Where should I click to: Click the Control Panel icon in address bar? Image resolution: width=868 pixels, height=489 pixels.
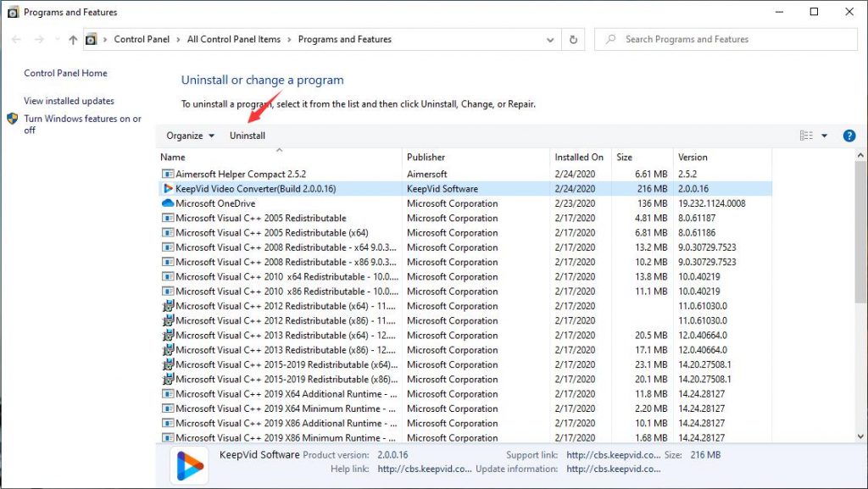(x=92, y=39)
